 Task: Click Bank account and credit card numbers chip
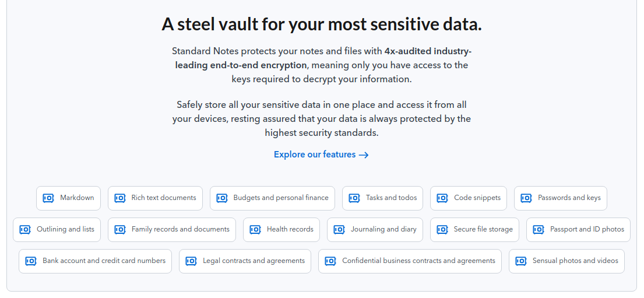tap(95, 261)
